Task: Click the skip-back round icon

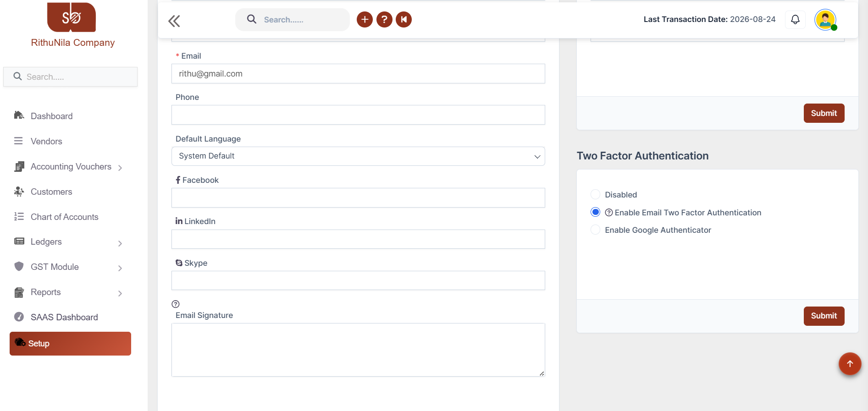Action: [x=404, y=19]
